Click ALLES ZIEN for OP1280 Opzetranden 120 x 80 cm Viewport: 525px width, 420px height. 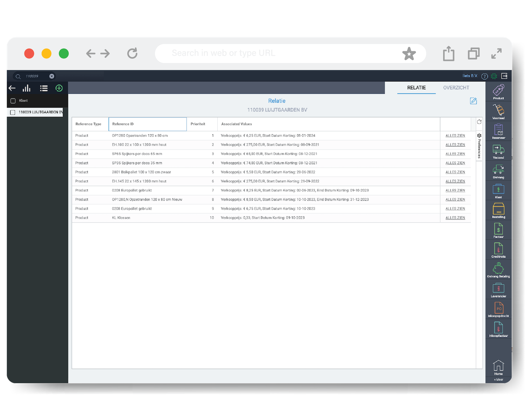(x=455, y=136)
